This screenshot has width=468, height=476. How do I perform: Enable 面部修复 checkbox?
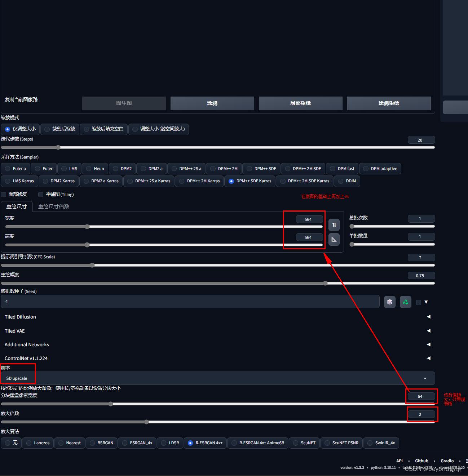4,195
